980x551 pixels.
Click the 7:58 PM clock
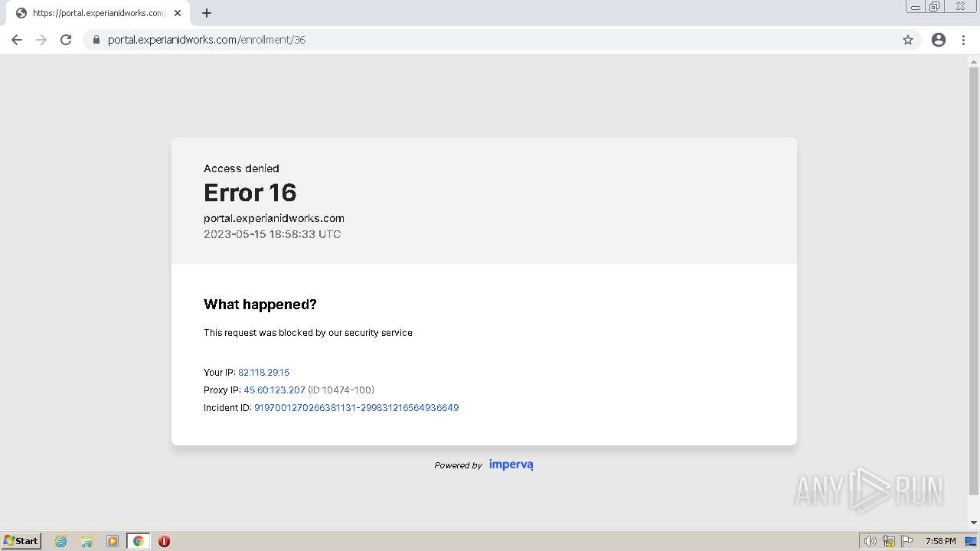pyautogui.click(x=940, y=541)
